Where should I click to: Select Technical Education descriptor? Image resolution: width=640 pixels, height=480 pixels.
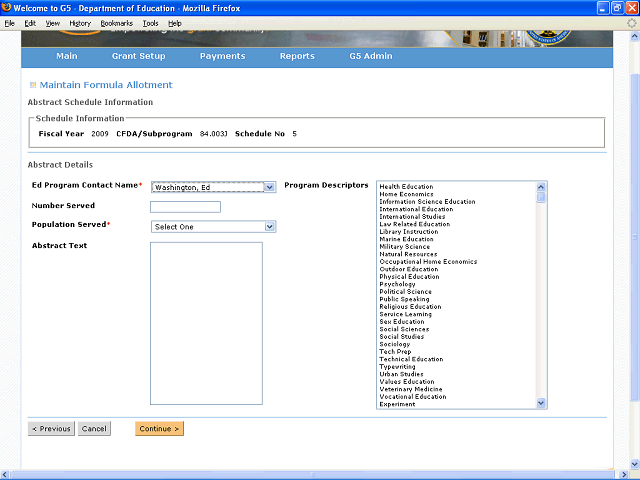point(411,359)
